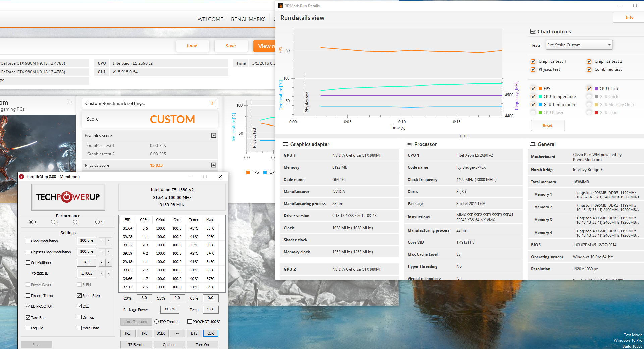Open the BENCHMARKS tab in 3DMark
The image size is (644, 349).
coord(248,19)
